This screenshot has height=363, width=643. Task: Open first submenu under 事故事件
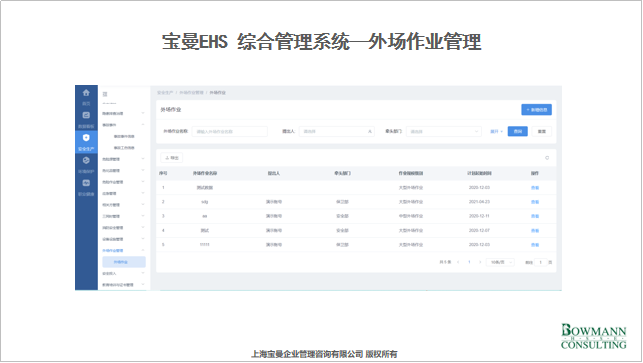coord(124,136)
